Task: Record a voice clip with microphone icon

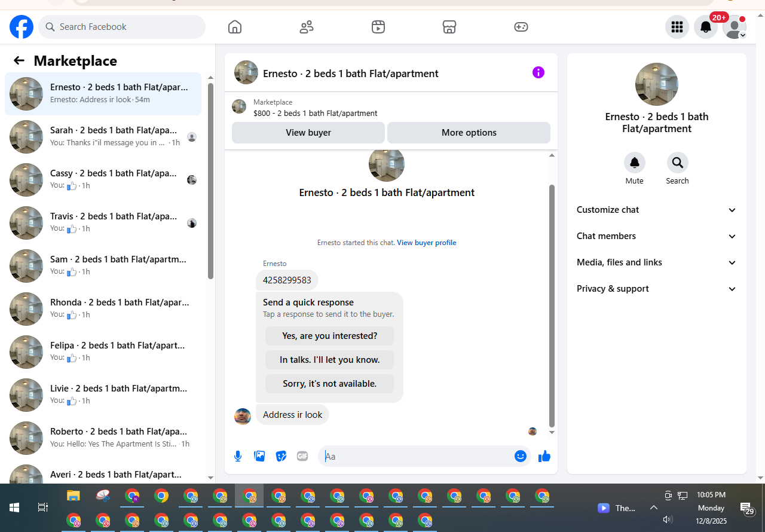Action: (238, 456)
